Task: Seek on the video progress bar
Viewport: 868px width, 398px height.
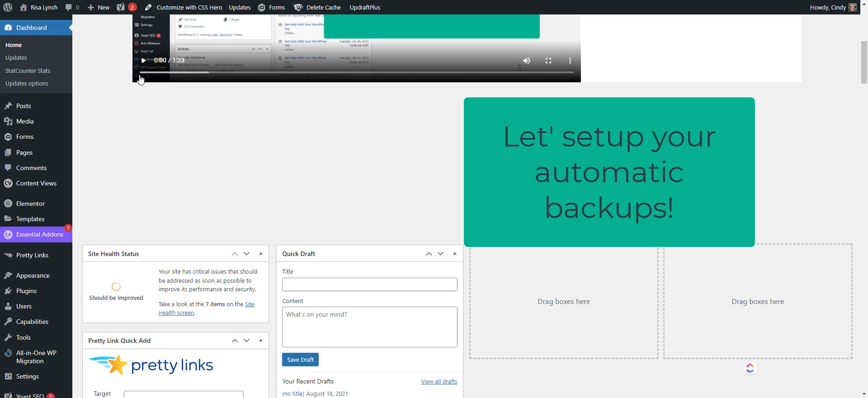Action: (357, 72)
